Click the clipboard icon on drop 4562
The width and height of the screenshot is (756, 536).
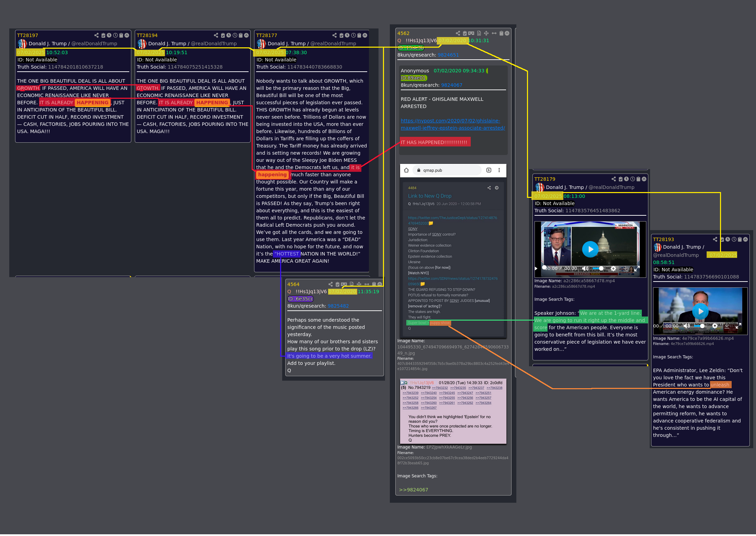pyautogui.click(x=501, y=33)
